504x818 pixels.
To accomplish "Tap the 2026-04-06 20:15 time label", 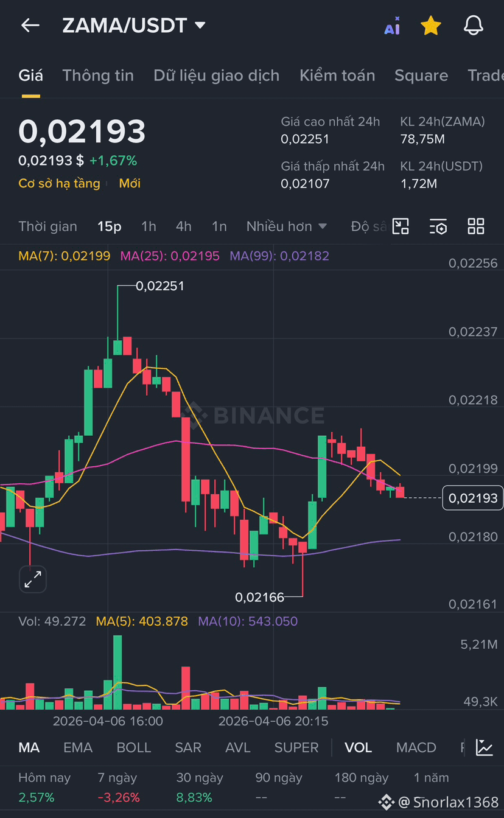I will (273, 721).
